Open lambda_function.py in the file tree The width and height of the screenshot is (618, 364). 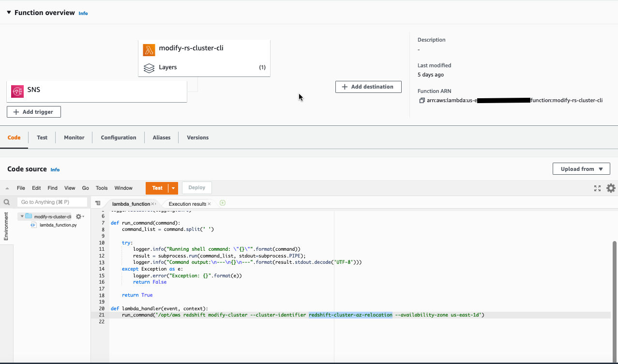(x=58, y=225)
